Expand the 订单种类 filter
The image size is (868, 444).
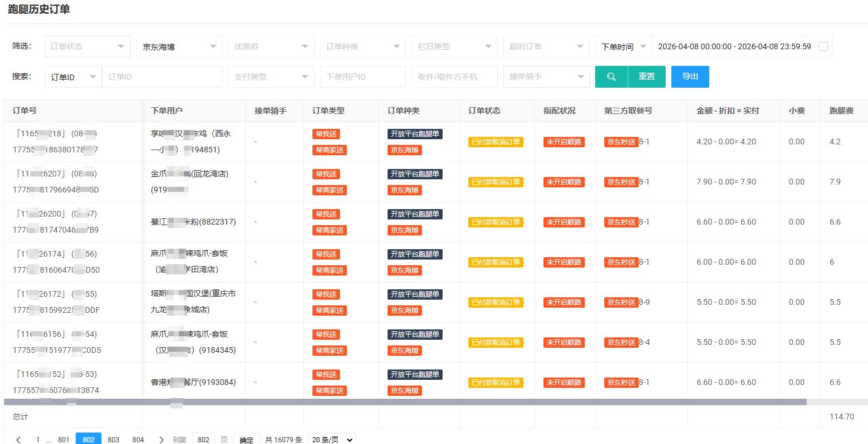click(x=362, y=46)
